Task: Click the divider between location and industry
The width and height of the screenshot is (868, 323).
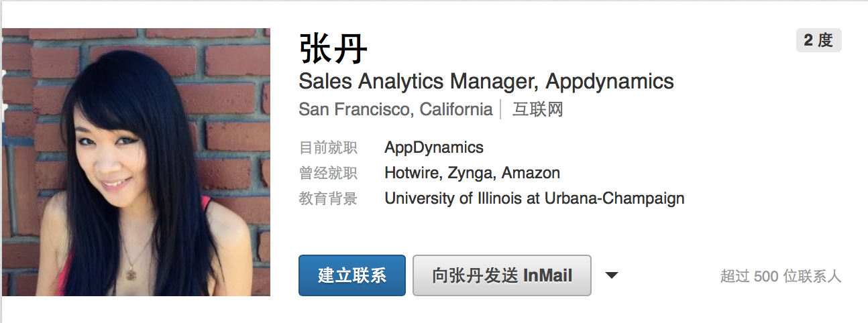Action: (501, 109)
